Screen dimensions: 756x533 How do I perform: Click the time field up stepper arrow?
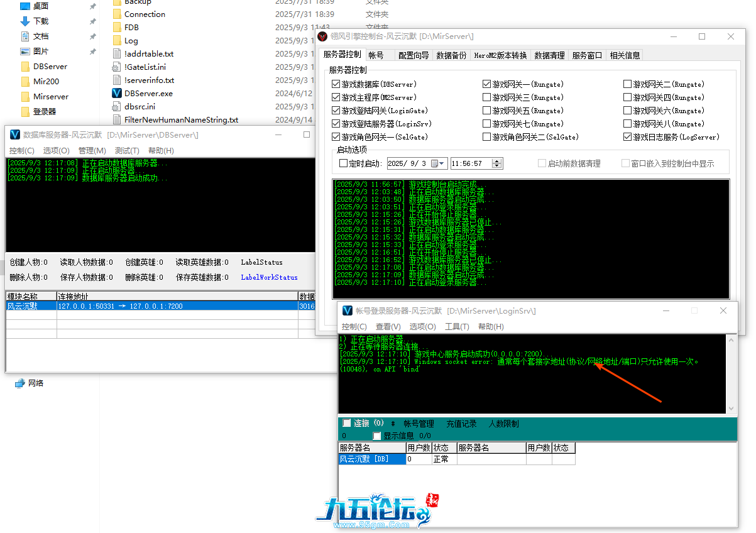[497, 161]
